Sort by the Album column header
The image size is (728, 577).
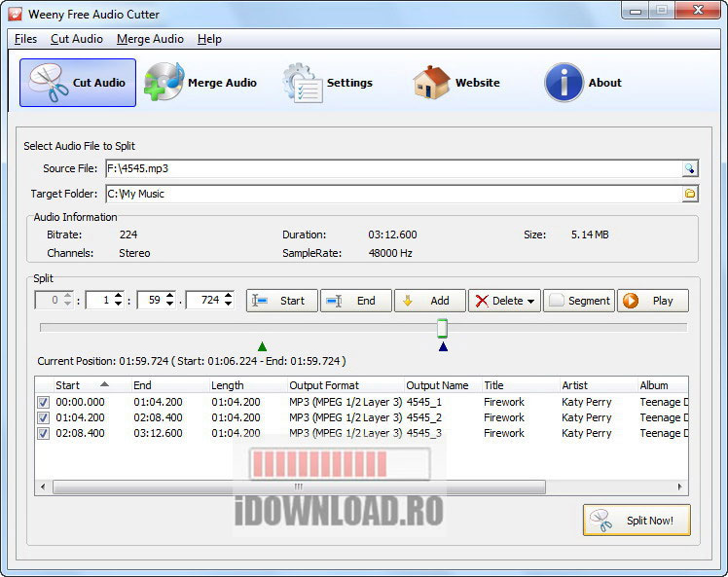click(x=663, y=385)
